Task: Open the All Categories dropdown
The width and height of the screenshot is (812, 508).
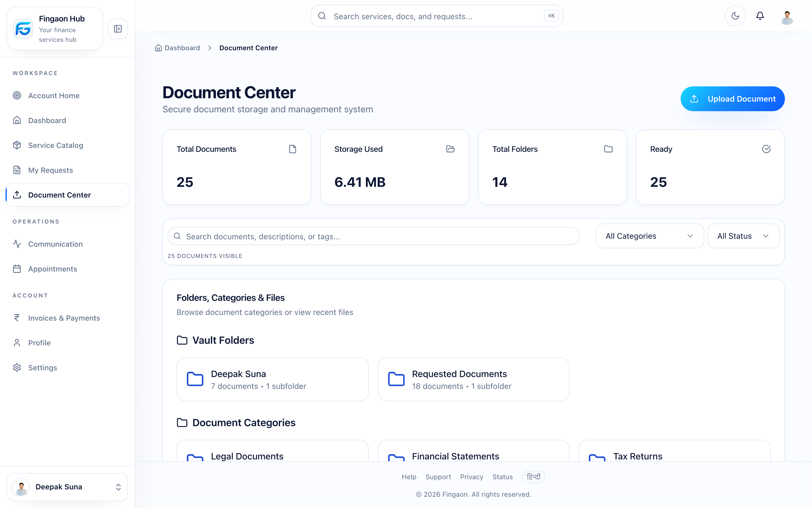Action: 650,236
